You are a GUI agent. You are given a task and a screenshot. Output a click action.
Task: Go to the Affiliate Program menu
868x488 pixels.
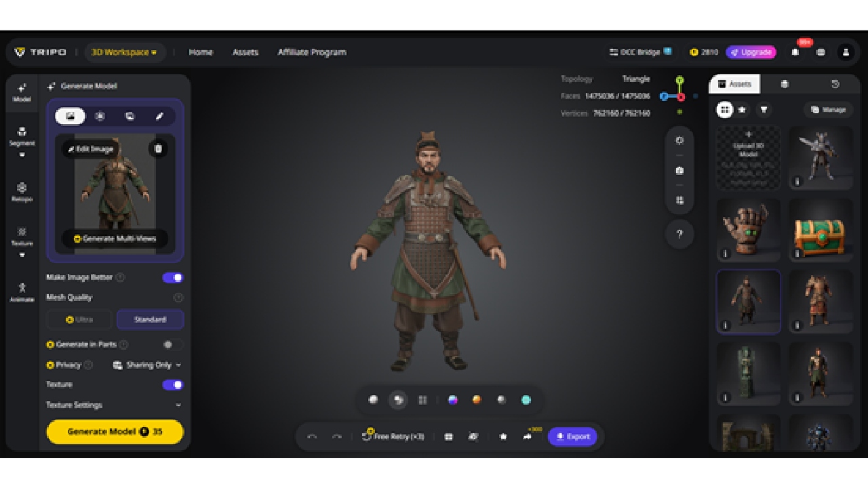[312, 52]
